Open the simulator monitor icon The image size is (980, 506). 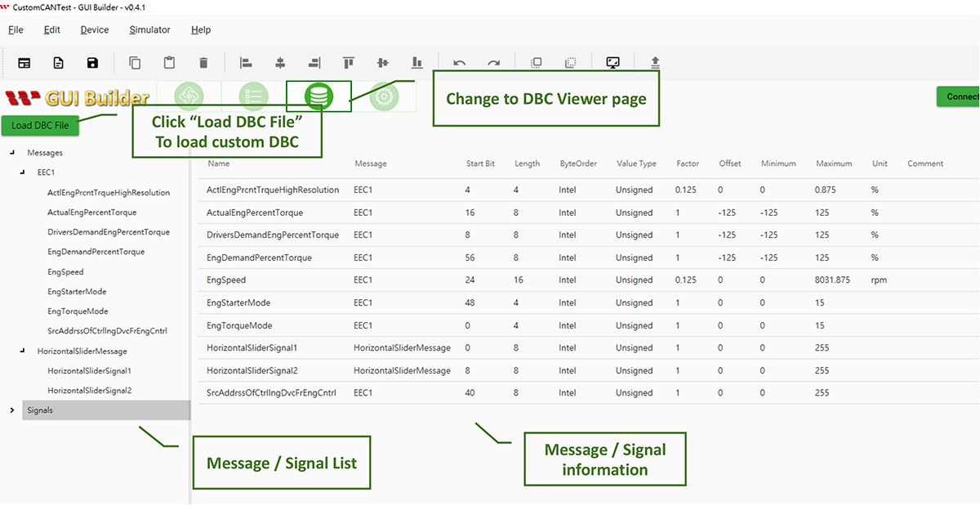tap(613, 63)
